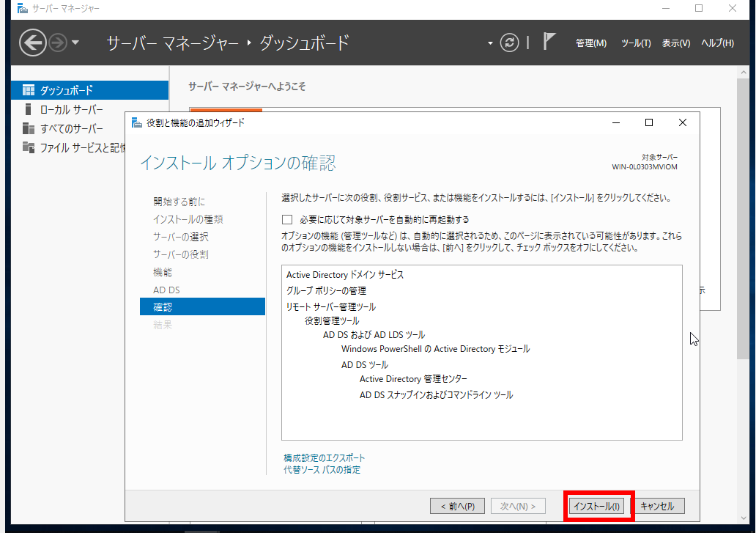Image resolution: width=756 pixels, height=533 pixels.
Task: Select ダッシュボード in the sidebar
Action: point(89,90)
